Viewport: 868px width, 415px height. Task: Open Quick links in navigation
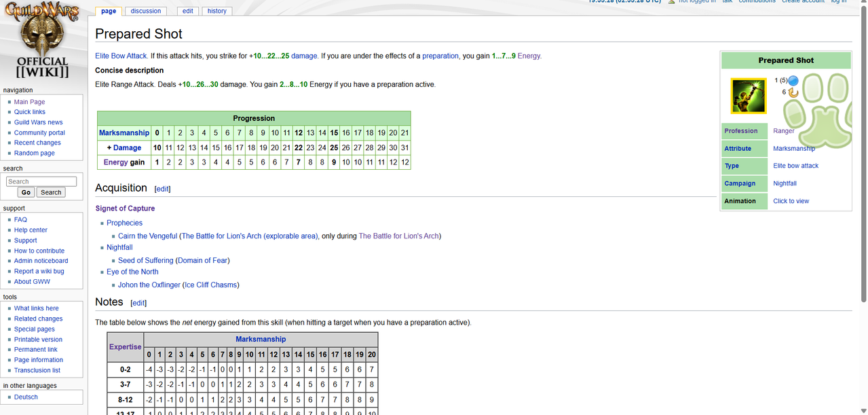30,112
